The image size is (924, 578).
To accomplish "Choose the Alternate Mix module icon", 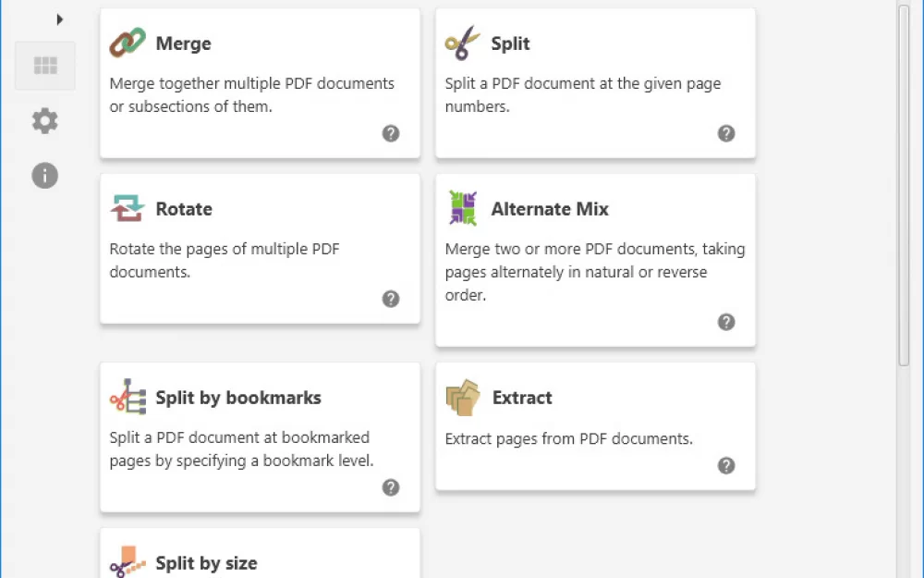I will click(463, 208).
